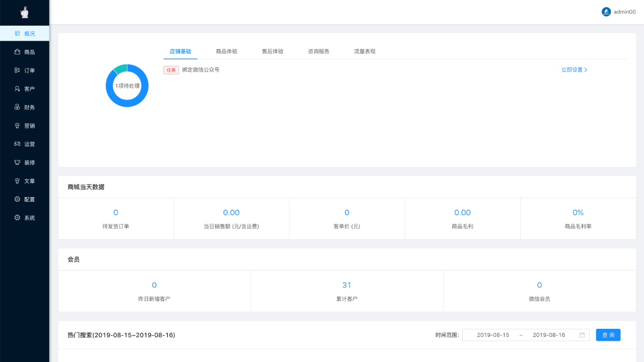Viewport: 644px width, 362px height.
Task: Click the 概况 overview icon in sidebar
Action: click(x=17, y=33)
